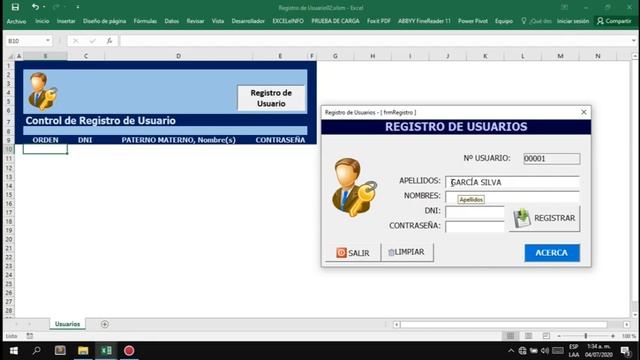Select column H header
640x360 pixels.
[372, 56]
